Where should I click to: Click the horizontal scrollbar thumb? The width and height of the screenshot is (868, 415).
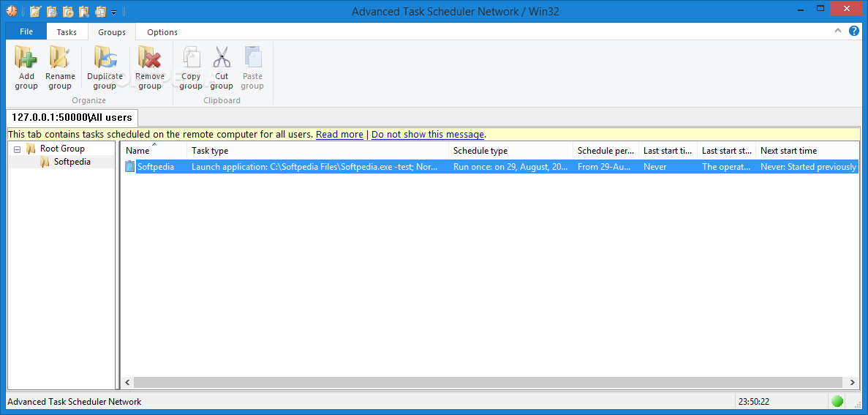488,382
